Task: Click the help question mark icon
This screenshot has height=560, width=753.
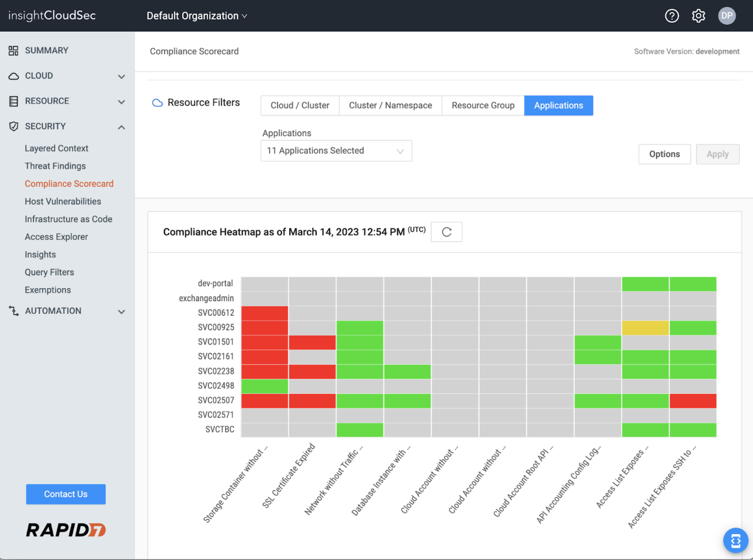Action: [x=672, y=16]
